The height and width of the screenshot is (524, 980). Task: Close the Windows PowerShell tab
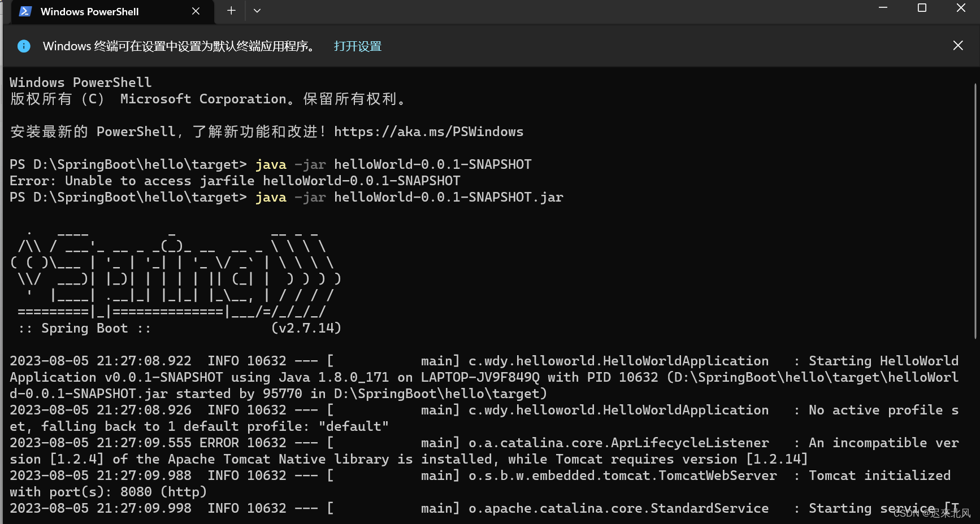point(196,11)
